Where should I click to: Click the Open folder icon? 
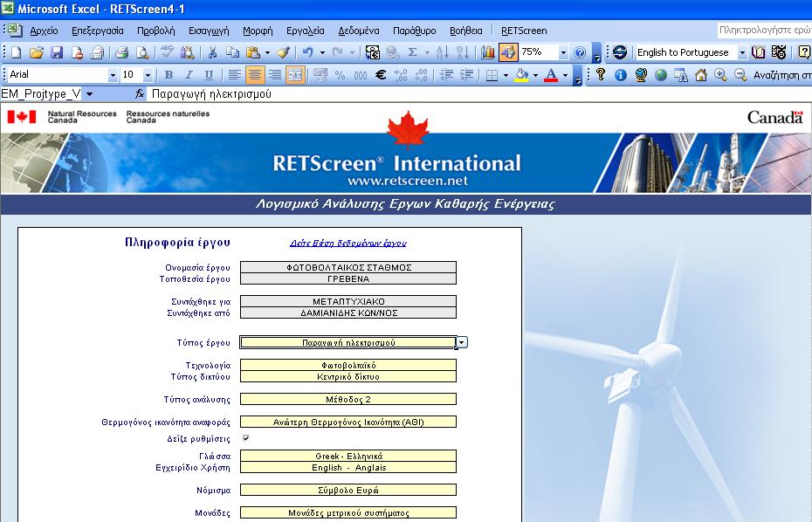37,52
